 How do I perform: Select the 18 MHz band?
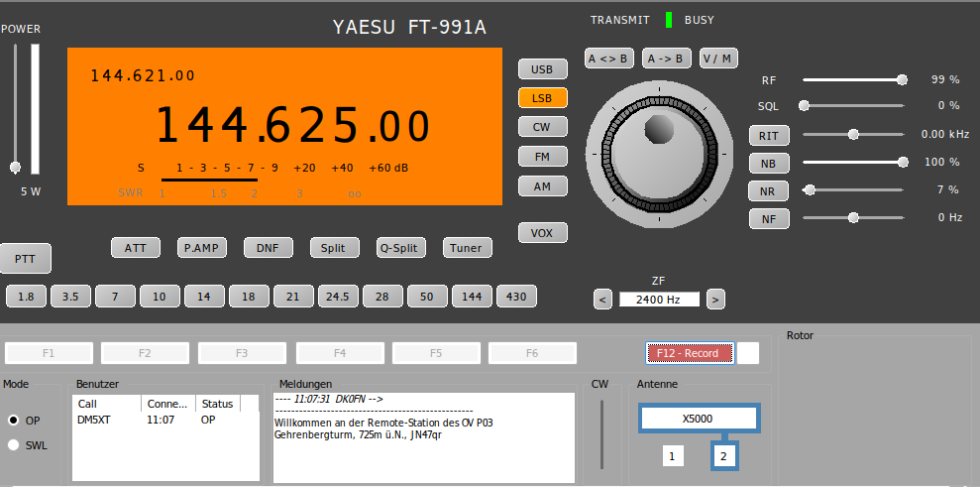tap(249, 297)
